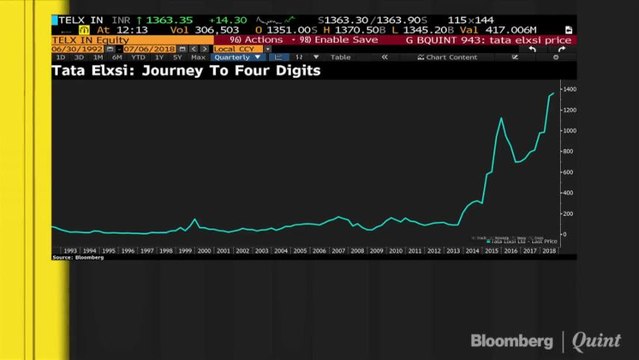Click the intraday sparkline mini chart
Image resolution: width=639 pixels, height=360 pixels.
point(275,20)
